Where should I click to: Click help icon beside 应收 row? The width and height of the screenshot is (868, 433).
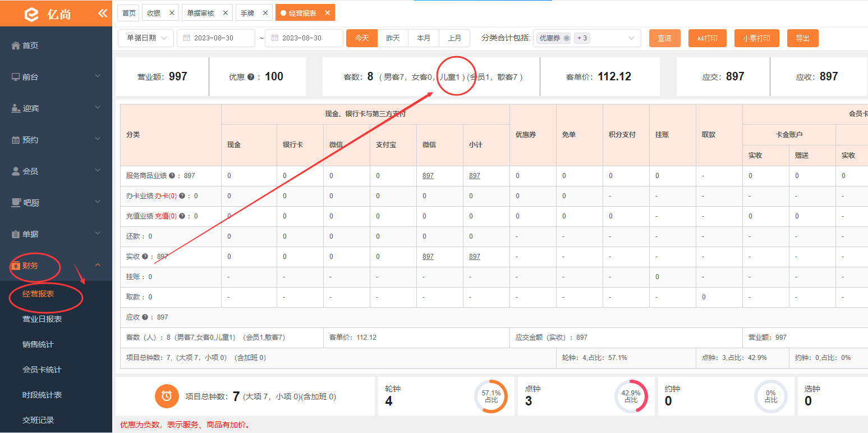[144, 317]
